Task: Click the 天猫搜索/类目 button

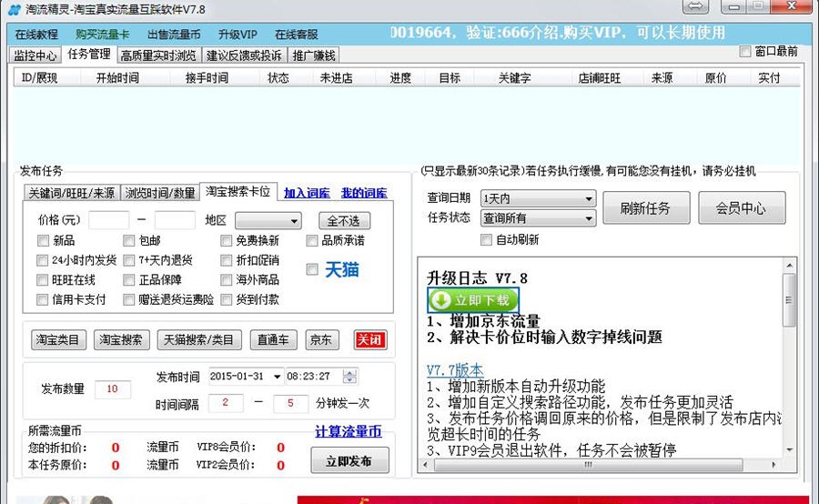Action: 199,340
